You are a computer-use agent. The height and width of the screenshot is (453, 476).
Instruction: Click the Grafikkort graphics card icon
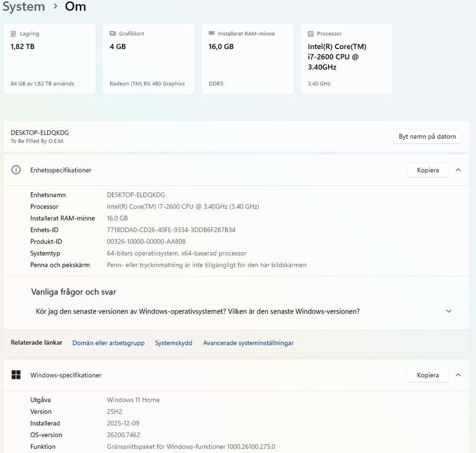pyautogui.click(x=113, y=34)
